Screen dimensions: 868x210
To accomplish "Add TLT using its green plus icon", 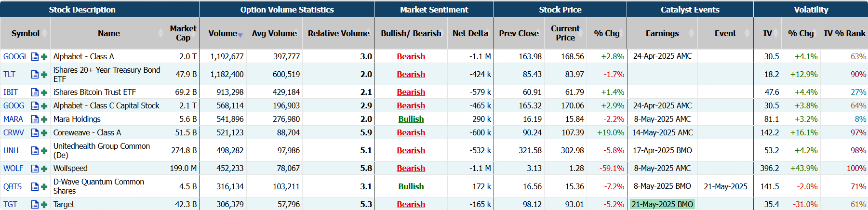I will pyautogui.click(x=44, y=75).
